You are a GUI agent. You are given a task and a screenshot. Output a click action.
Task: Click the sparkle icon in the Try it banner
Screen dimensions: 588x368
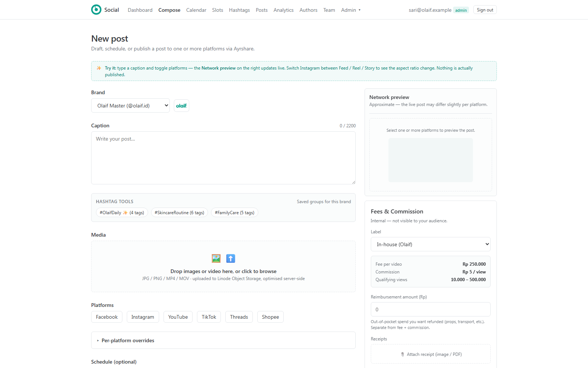click(x=99, y=68)
